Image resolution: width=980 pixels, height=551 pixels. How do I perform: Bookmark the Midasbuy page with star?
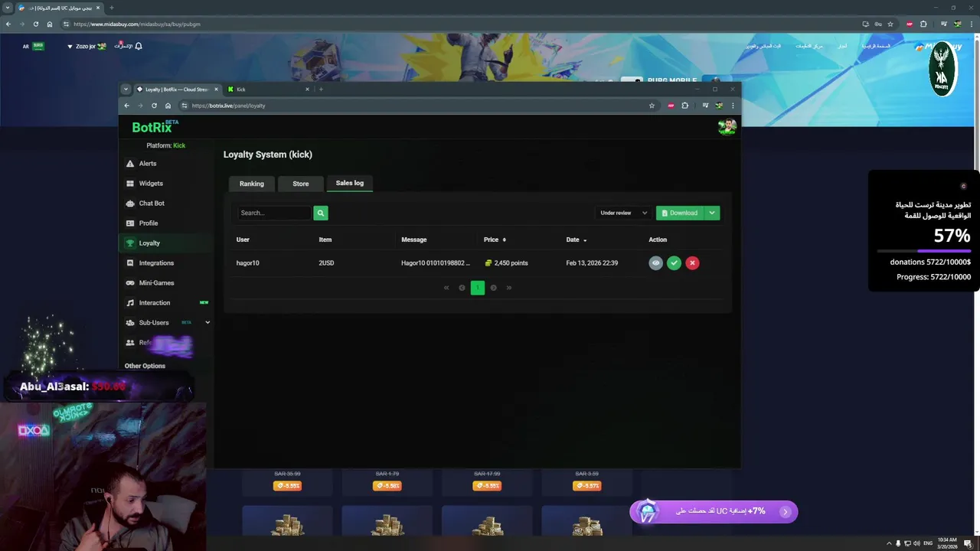(890, 24)
